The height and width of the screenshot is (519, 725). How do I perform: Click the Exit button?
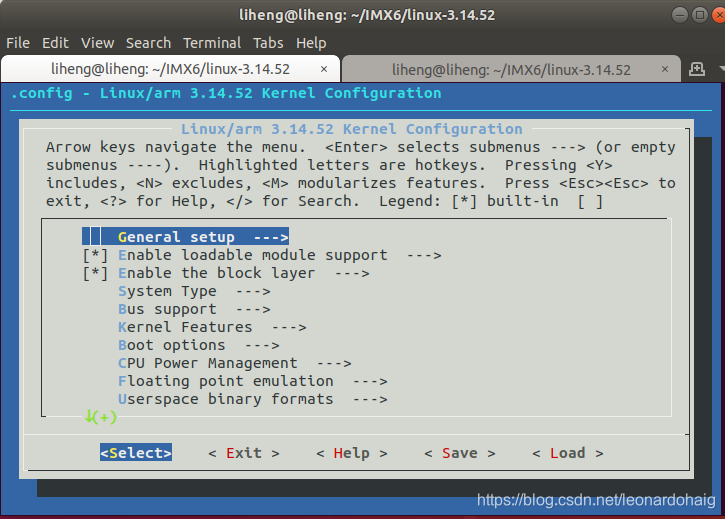[244, 453]
